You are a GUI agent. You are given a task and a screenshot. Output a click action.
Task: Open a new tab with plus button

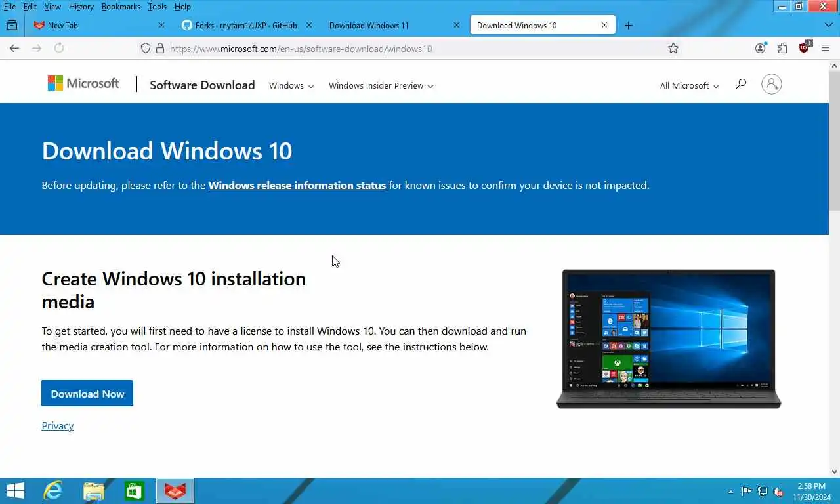coord(629,25)
